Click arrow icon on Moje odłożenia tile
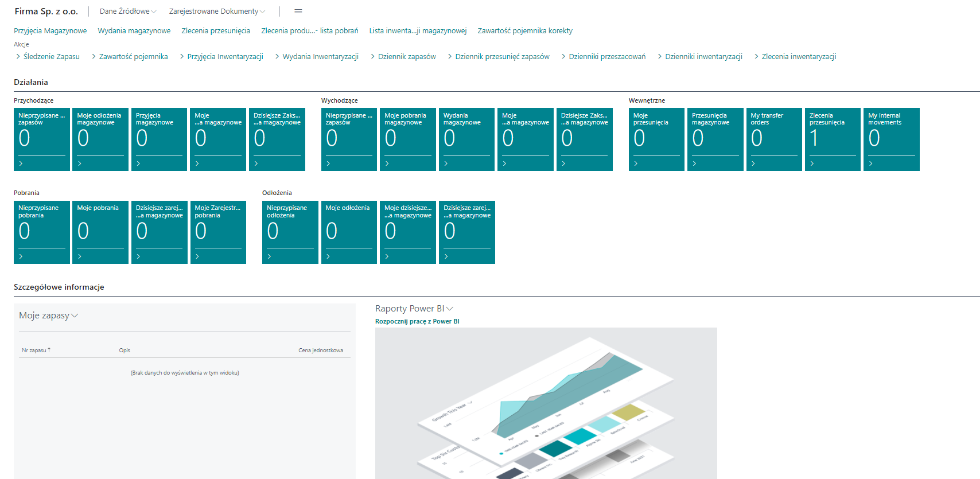The height and width of the screenshot is (479, 980). point(328,256)
